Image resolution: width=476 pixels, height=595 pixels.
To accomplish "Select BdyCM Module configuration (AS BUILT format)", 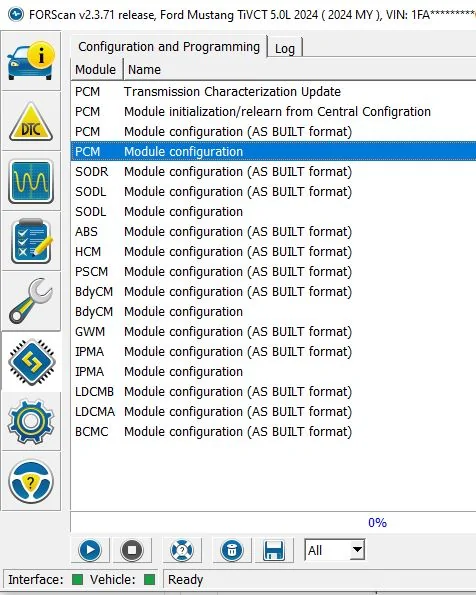I will pos(273,291).
